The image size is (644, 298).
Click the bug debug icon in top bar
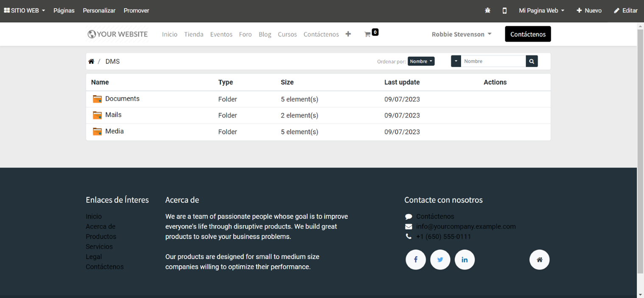tap(487, 11)
